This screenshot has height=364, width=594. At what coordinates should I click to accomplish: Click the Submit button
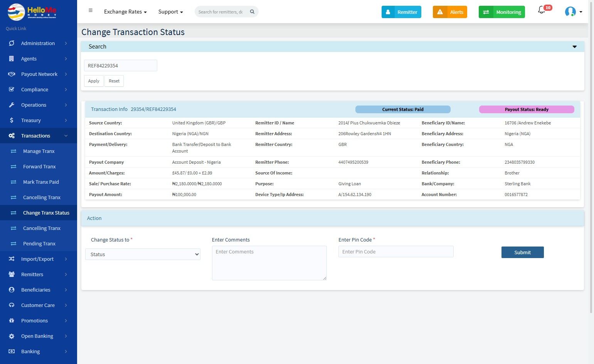(x=523, y=252)
